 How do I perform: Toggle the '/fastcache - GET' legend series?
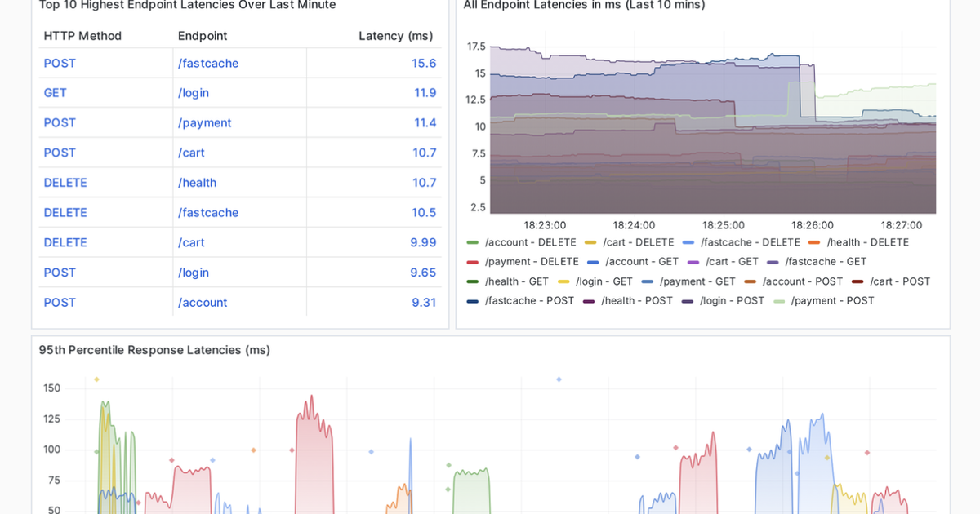pos(826,262)
